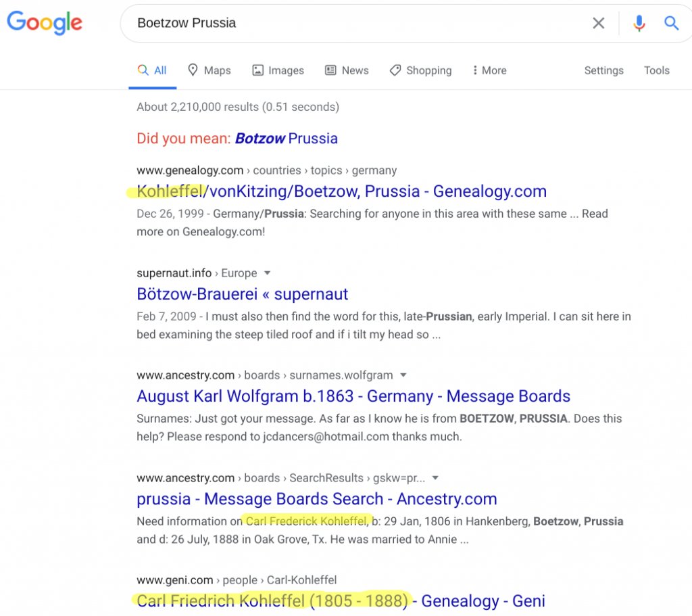Switch to the Maps tab
This screenshot has width=692, height=616.
(x=209, y=70)
